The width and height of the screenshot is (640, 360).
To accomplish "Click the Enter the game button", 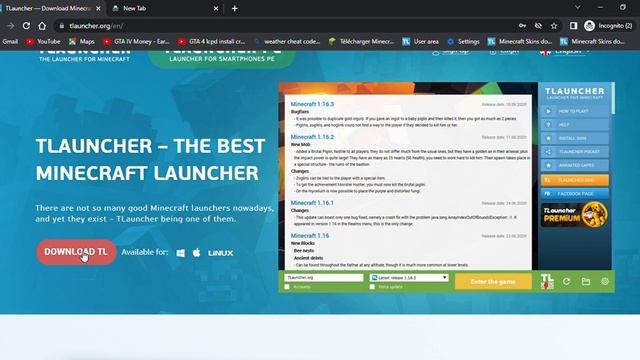I will point(493,282).
